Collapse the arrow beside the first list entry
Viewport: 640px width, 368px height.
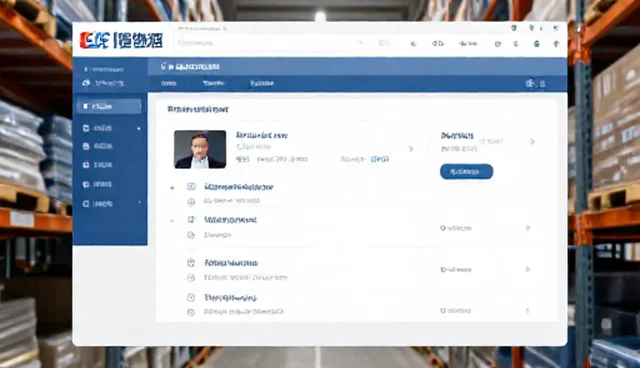(x=172, y=188)
